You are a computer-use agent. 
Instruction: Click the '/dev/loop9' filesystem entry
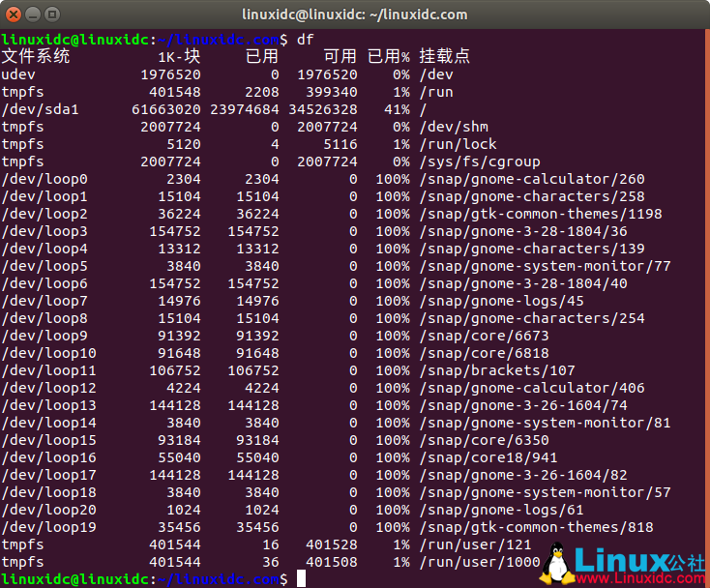44,336
